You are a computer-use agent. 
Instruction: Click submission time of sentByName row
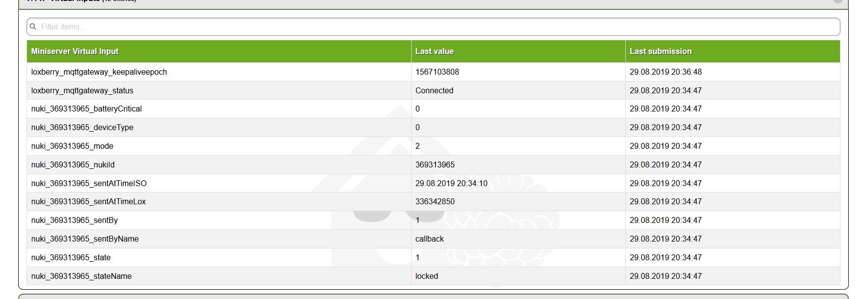(666, 239)
